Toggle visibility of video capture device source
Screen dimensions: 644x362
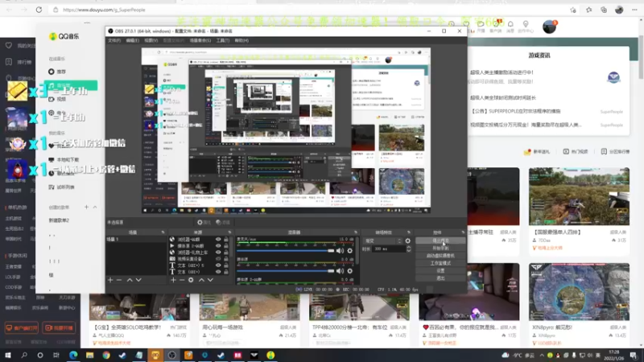[x=218, y=259]
